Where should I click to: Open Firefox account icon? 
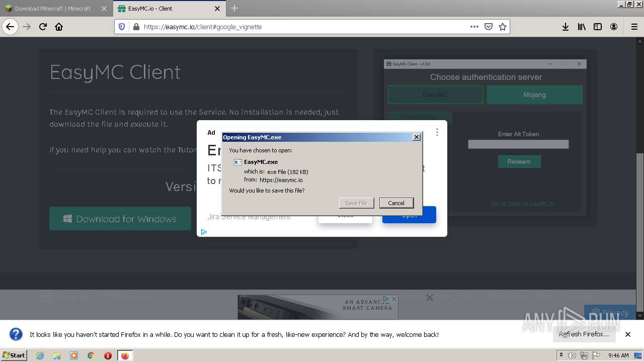click(614, 27)
